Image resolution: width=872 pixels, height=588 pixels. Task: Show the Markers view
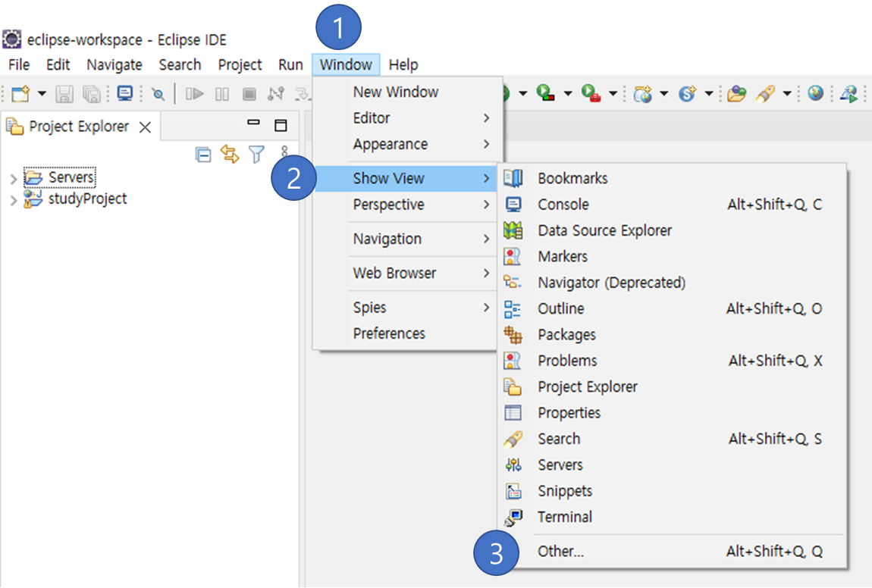[x=672, y=257]
